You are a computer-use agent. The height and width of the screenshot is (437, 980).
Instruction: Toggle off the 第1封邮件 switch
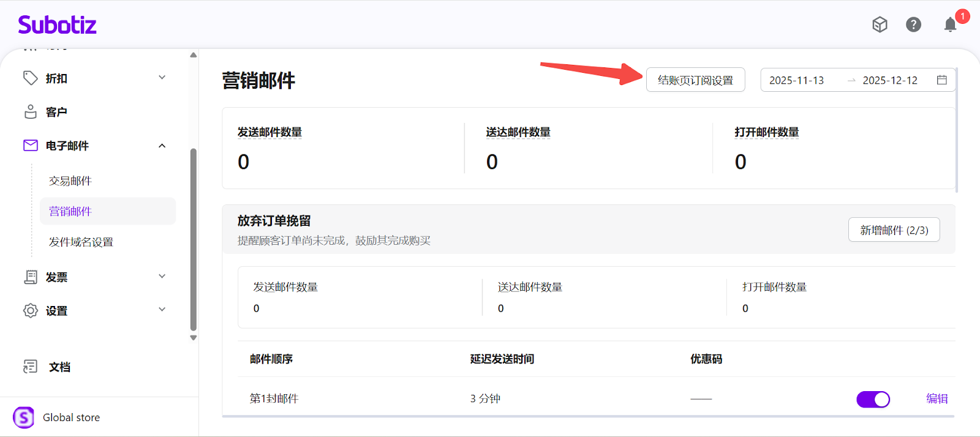873,399
